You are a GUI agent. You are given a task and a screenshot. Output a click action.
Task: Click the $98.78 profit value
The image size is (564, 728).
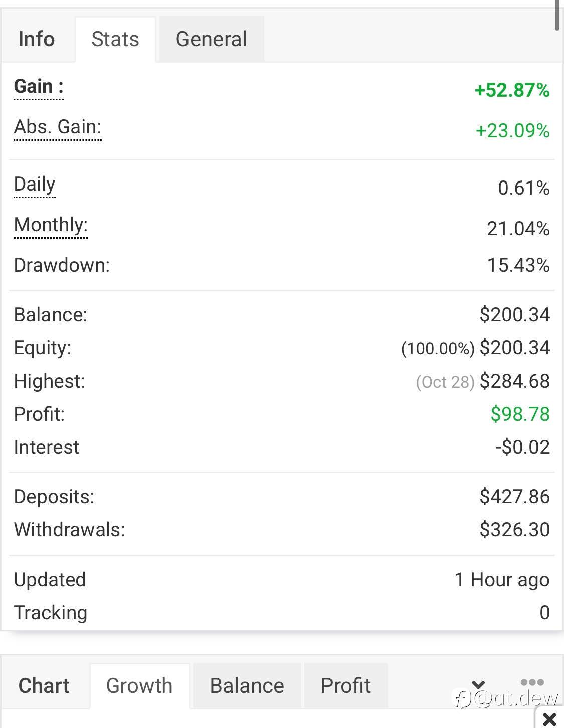[x=520, y=414]
